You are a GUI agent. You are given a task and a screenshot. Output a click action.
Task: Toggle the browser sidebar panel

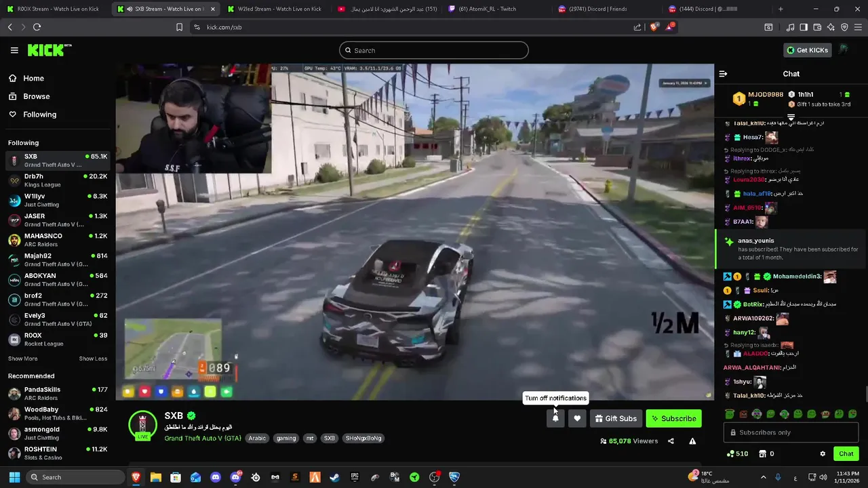click(804, 27)
